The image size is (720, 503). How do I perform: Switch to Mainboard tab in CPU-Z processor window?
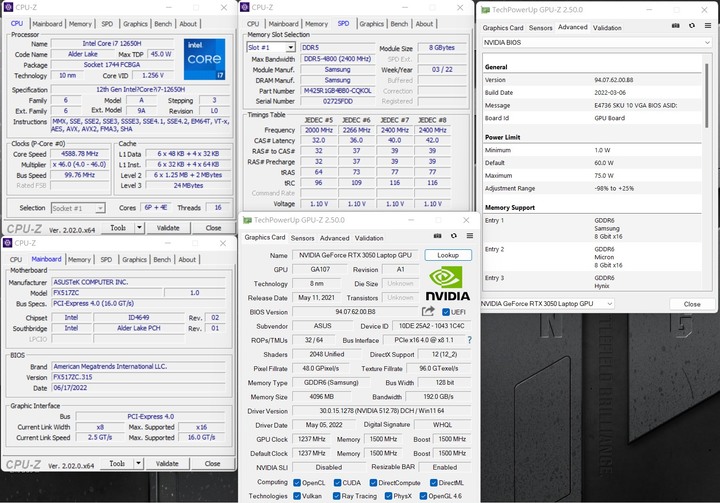click(47, 24)
